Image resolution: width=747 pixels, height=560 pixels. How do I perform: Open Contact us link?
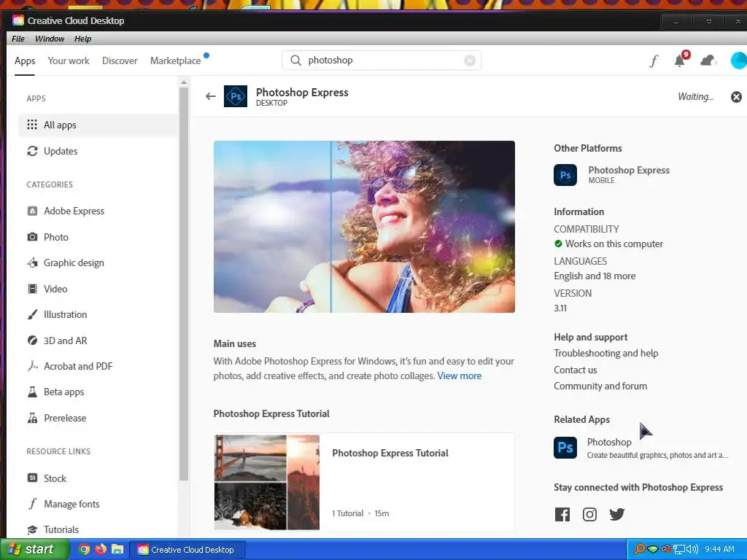576,370
